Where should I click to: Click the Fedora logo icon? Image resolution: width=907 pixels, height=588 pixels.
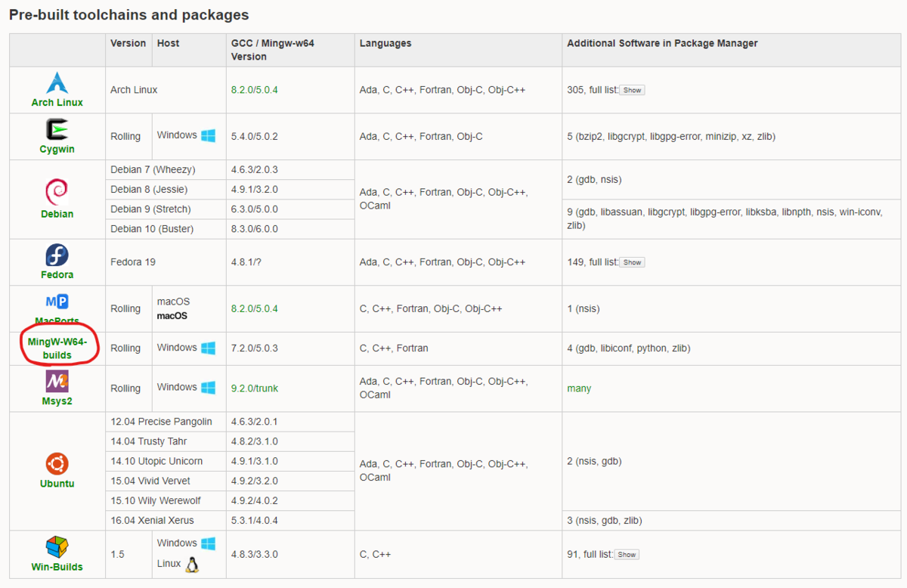57,255
